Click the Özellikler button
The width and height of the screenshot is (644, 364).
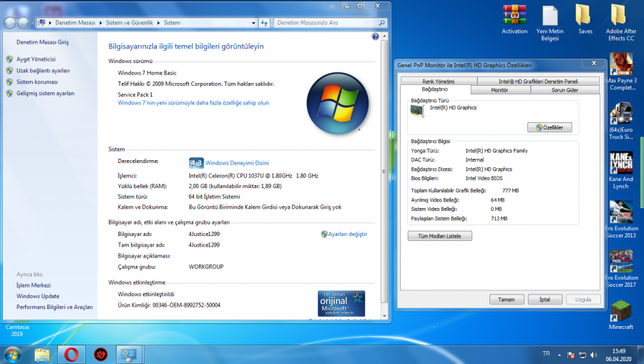tap(550, 127)
